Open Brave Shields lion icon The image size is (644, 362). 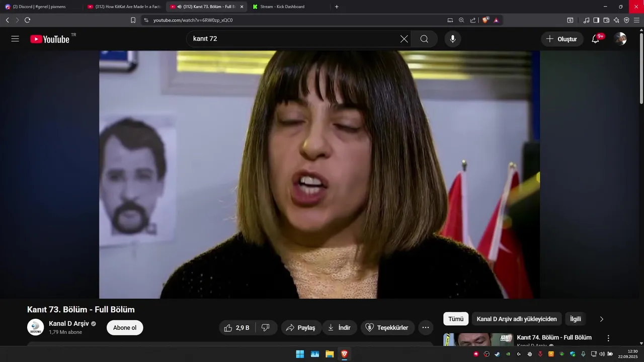pos(486,20)
